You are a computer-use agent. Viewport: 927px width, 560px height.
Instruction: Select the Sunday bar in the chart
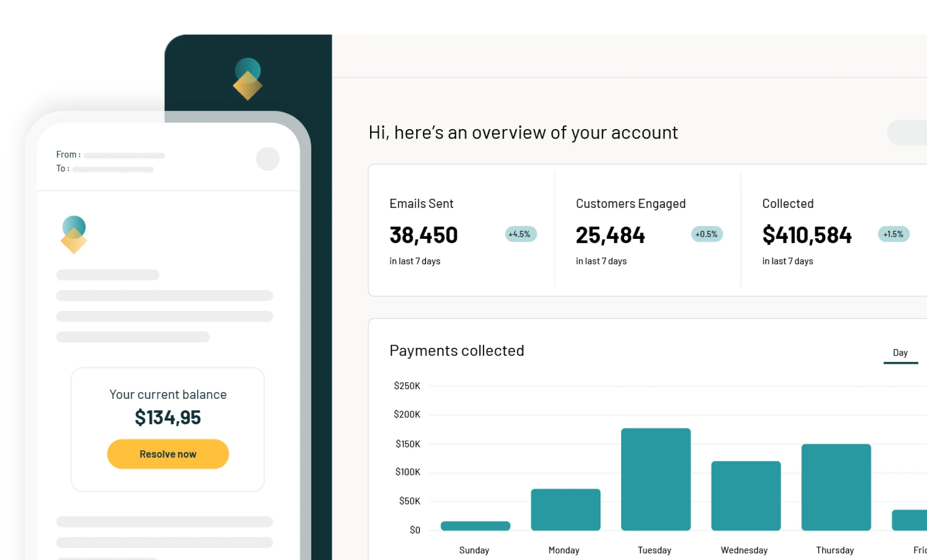click(475, 526)
